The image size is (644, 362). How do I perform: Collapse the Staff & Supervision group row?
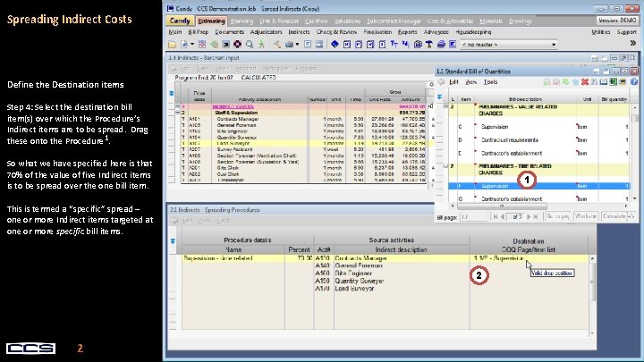pyautogui.click(x=177, y=113)
